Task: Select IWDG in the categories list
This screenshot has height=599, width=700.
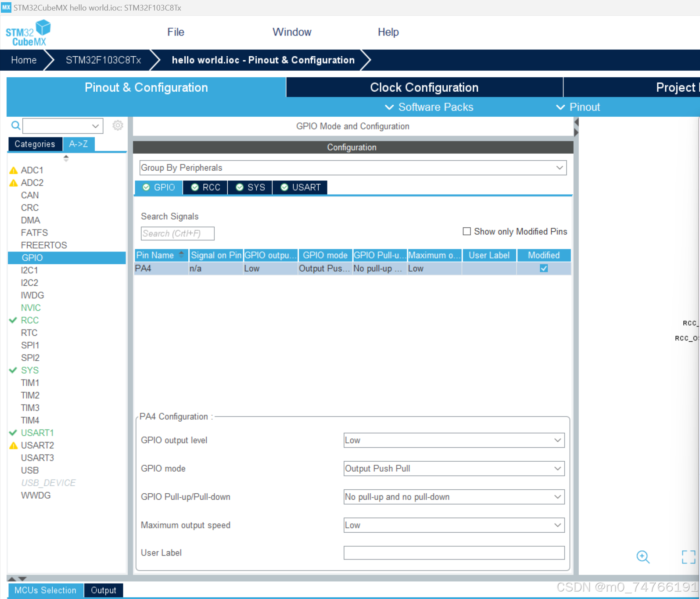Action: [32, 295]
